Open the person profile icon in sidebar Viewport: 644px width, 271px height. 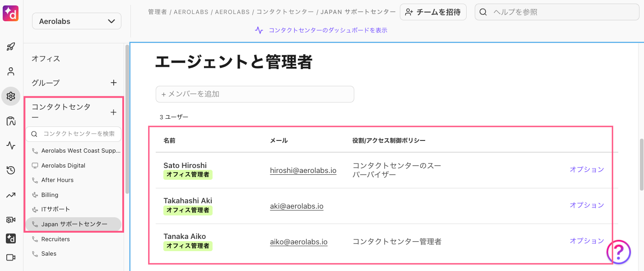pos(11,71)
